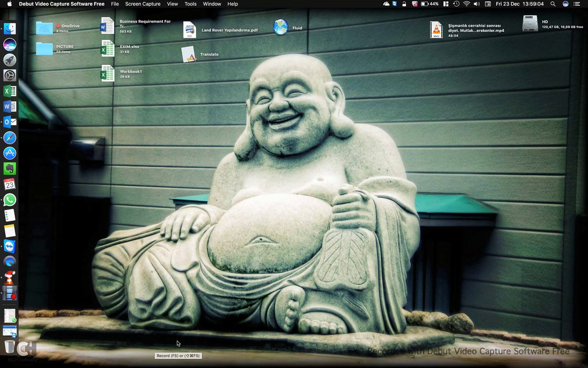Open WhatsApp from the Dock
The image size is (588, 368).
pos(10,200)
